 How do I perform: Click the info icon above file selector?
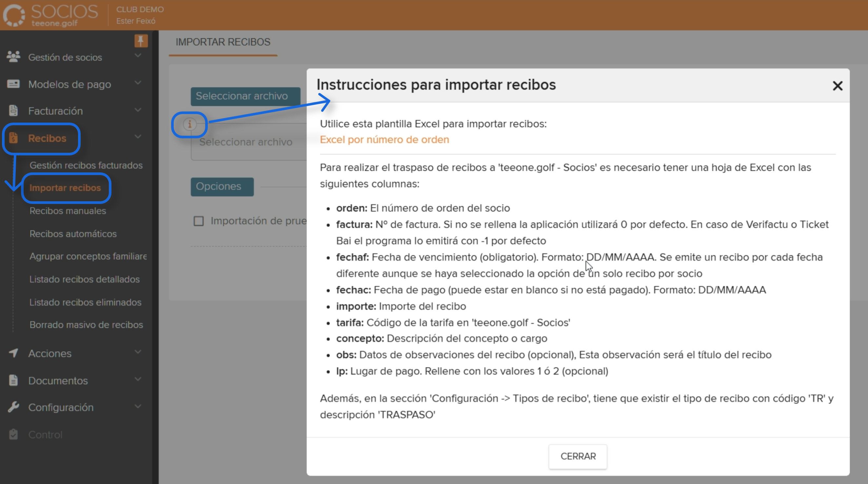190,124
